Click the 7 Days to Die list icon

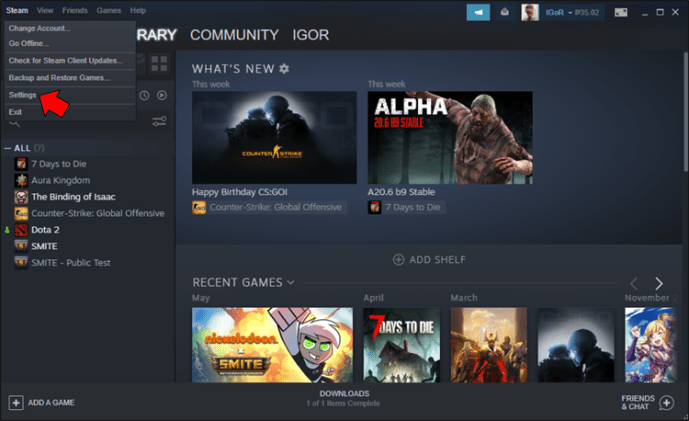point(21,164)
